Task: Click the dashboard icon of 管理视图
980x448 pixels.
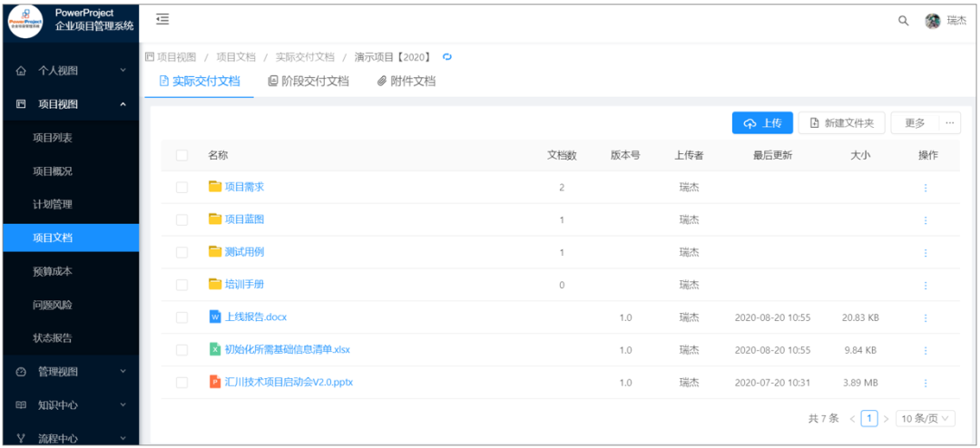Action: (x=21, y=372)
